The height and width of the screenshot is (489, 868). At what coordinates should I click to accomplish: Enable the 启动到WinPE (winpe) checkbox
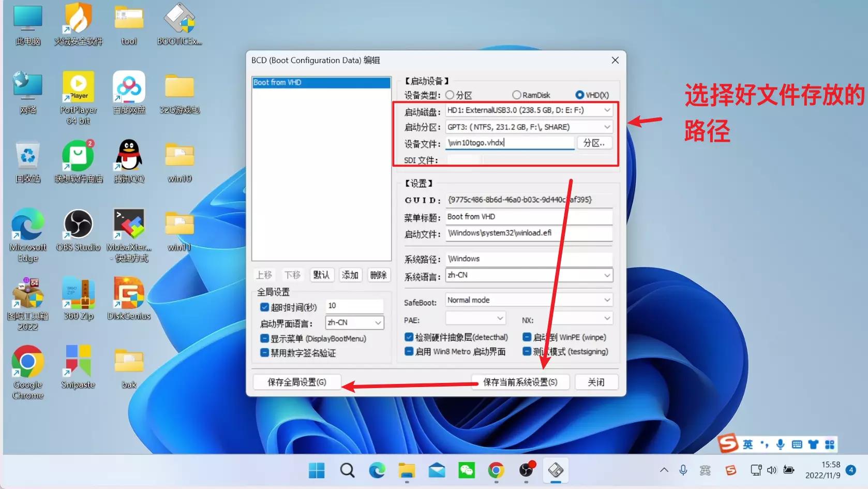(526, 337)
